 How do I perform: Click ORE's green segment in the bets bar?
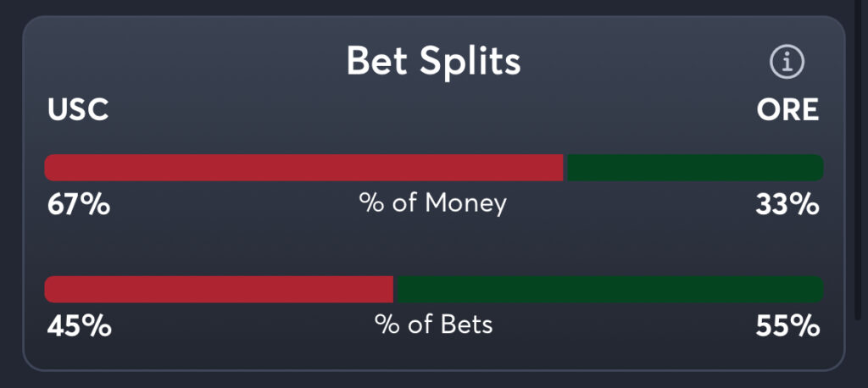[609, 290]
